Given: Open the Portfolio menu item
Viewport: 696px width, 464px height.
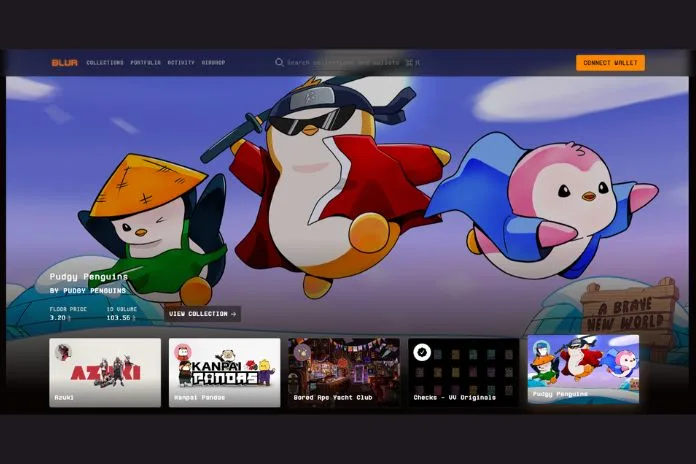Looking at the screenshot, I should coord(146,63).
